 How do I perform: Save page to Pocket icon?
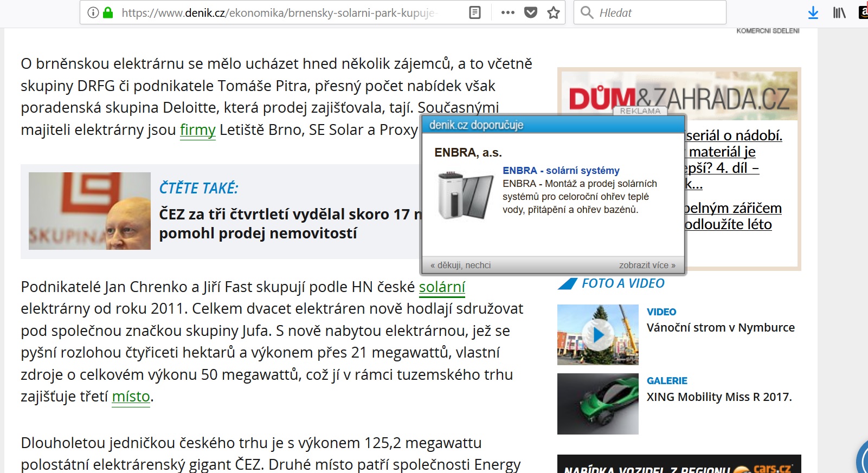[531, 12]
